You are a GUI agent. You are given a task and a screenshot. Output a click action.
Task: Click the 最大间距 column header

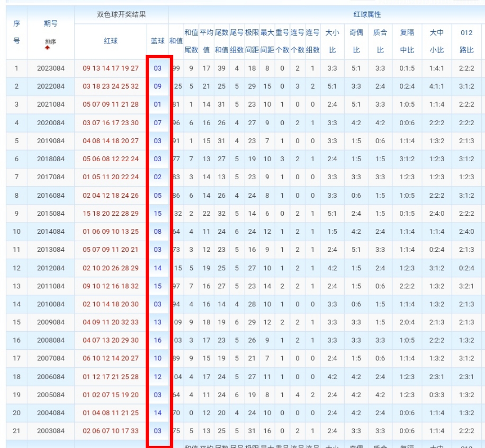[267, 41]
